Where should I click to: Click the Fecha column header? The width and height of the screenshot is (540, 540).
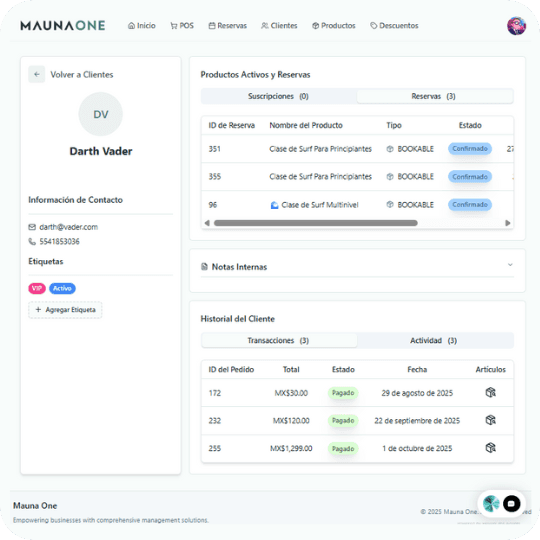(417, 370)
